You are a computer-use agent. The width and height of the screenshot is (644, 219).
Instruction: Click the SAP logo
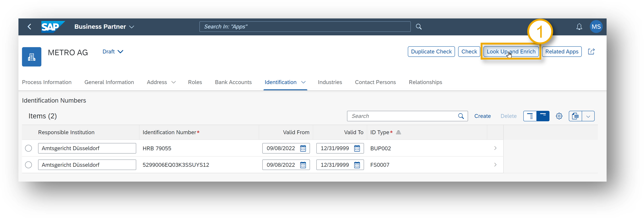53,27
